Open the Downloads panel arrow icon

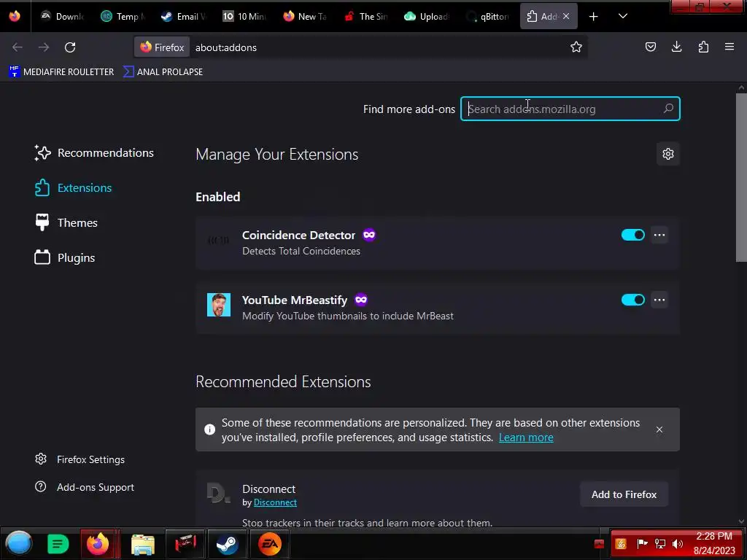pos(676,47)
